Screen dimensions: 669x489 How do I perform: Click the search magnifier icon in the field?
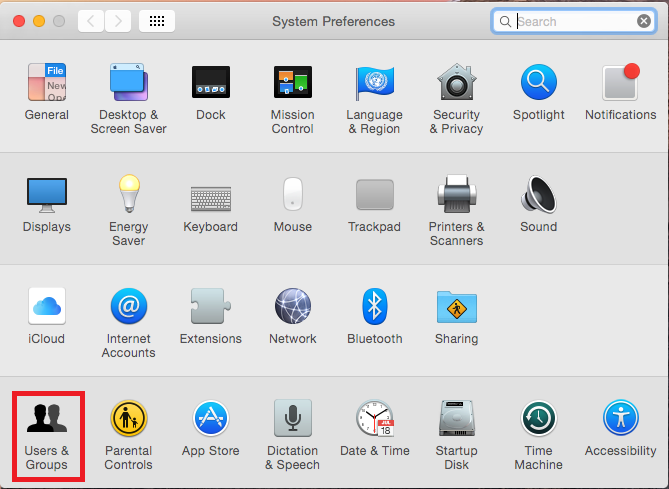[x=505, y=21]
